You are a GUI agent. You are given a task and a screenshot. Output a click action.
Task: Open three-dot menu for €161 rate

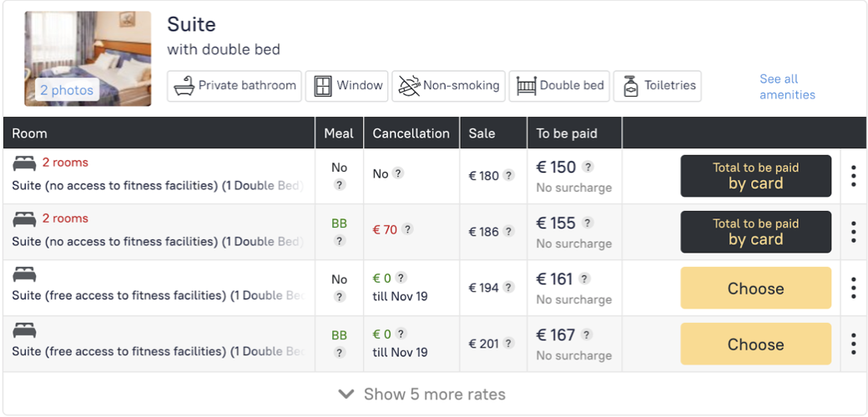[853, 288]
